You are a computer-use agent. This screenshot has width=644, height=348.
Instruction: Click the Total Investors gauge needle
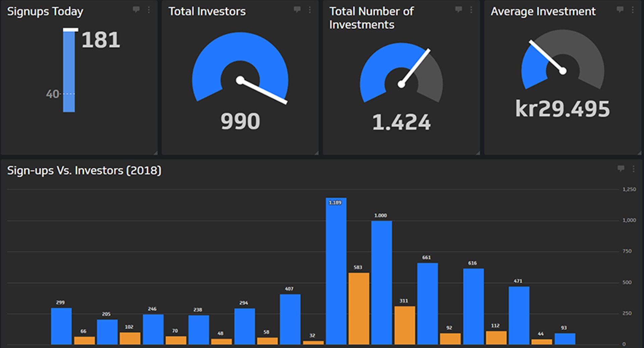[263, 91]
